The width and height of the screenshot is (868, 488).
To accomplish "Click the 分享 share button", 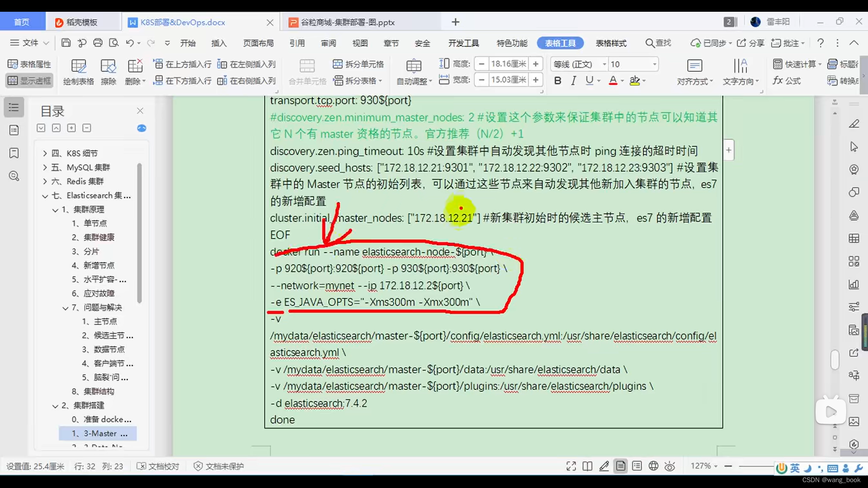I will [751, 43].
